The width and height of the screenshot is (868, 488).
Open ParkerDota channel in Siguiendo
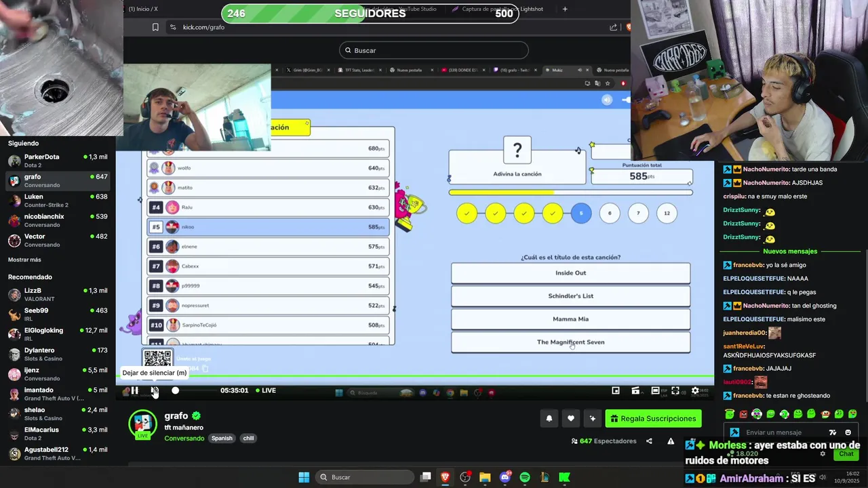pos(58,161)
